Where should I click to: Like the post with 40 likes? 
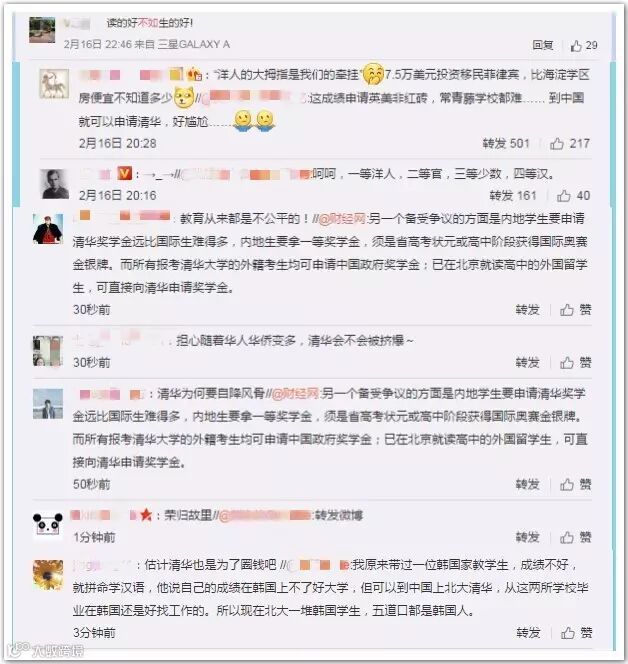tap(573, 196)
